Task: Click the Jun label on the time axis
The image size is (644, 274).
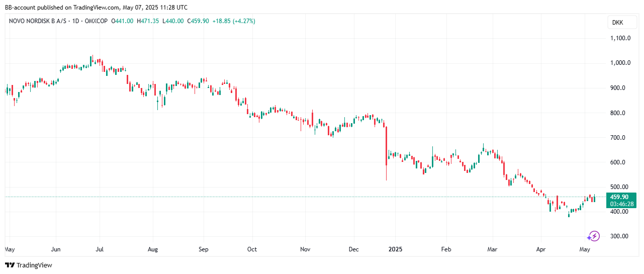Action: coord(56,249)
